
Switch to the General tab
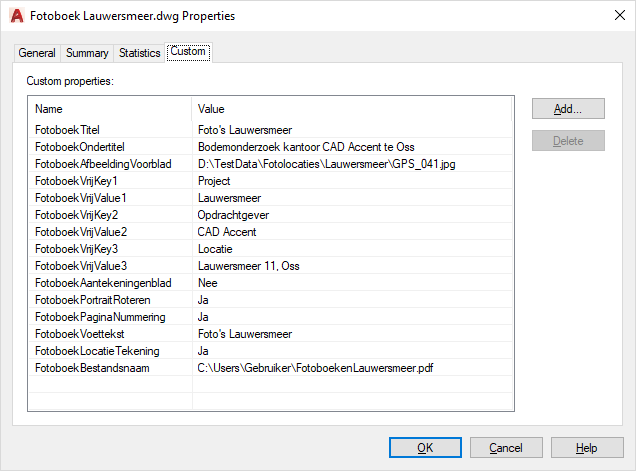37,53
